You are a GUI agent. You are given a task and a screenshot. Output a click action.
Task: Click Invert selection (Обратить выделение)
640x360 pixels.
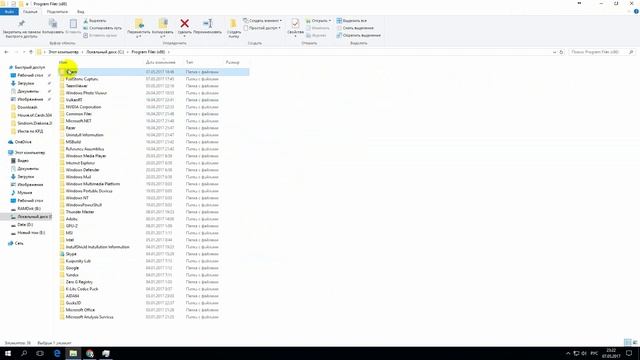tap(358, 35)
